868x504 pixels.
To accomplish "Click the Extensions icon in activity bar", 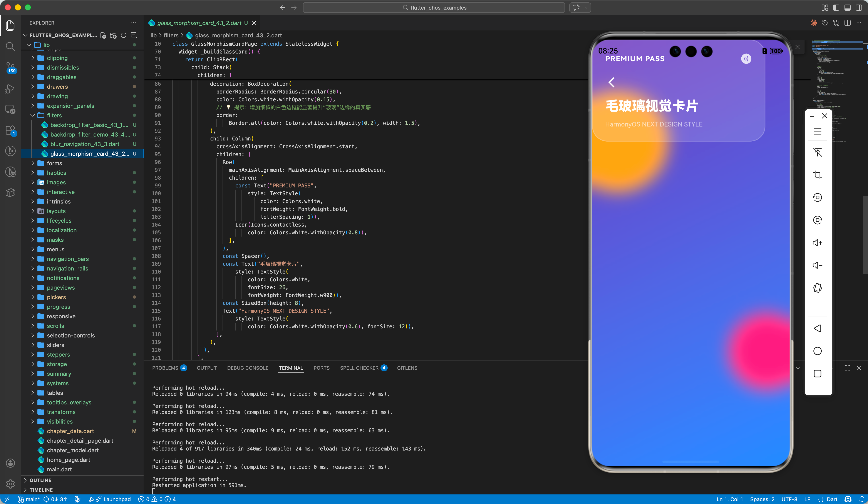I will coord(10,130).
